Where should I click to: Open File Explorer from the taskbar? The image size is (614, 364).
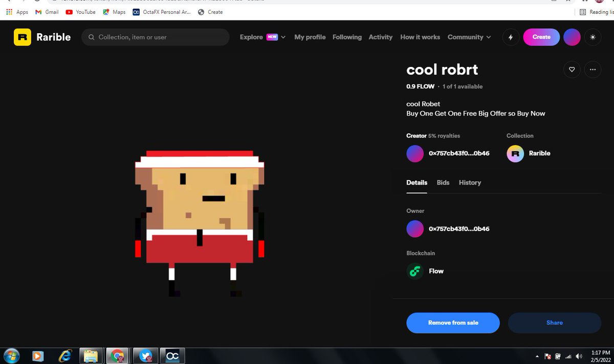click(91, 356)
